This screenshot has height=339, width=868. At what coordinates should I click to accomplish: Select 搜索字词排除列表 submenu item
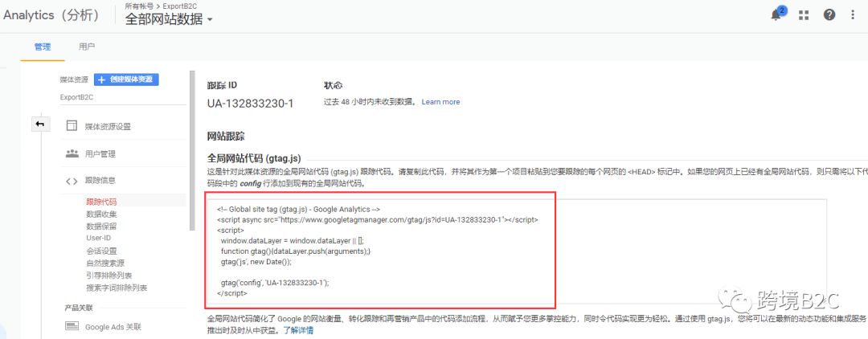(x=117, y=288)
